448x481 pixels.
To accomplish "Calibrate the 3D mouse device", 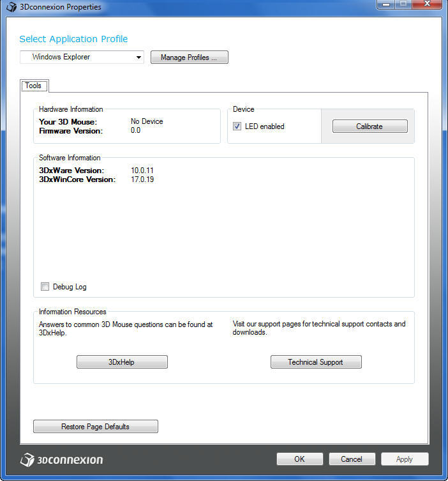I will 370,126.
